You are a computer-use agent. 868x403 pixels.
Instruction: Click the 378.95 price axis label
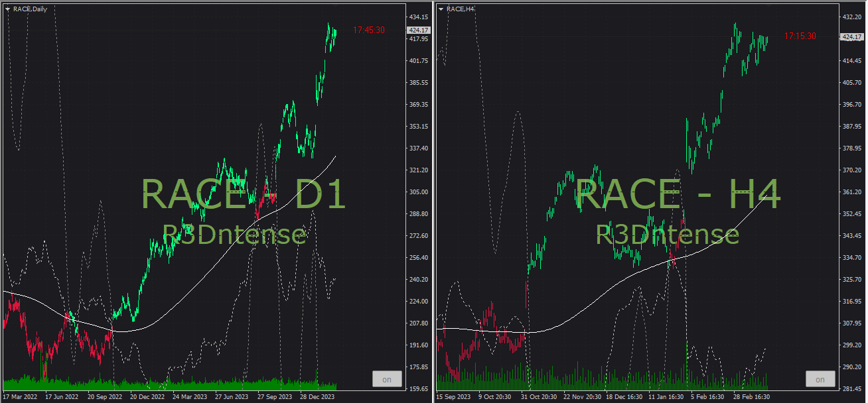point(851,148)
